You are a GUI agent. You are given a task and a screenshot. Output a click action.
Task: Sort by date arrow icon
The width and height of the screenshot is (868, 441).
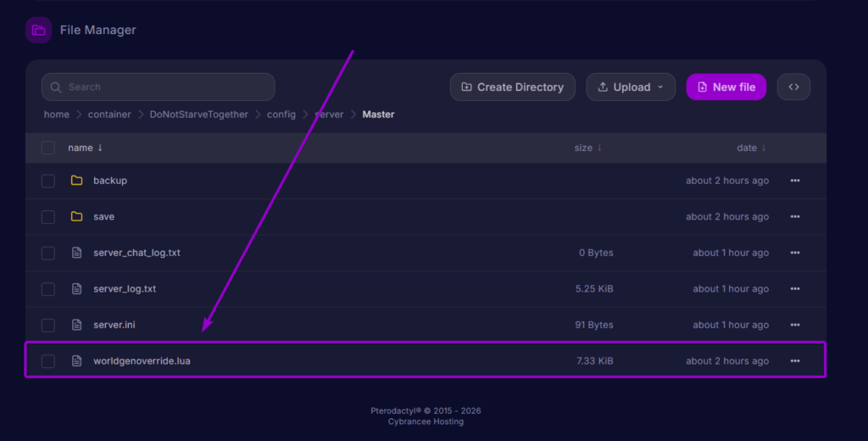[x=764, y=148]
